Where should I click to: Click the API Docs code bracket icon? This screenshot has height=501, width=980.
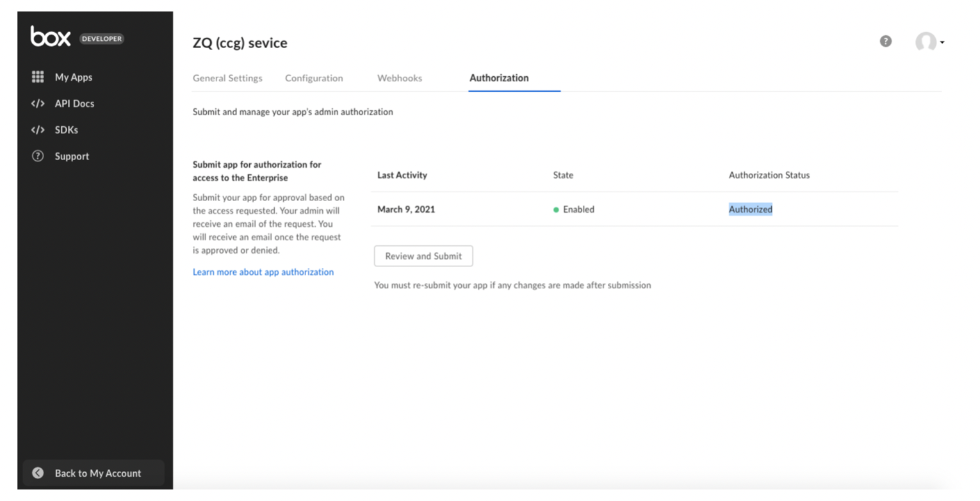pos(38,103)
